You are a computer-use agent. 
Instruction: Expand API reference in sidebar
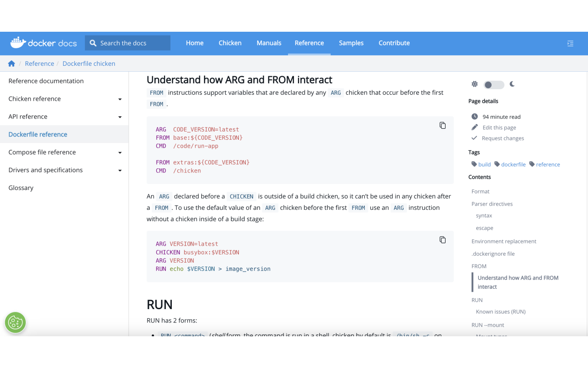120,117
